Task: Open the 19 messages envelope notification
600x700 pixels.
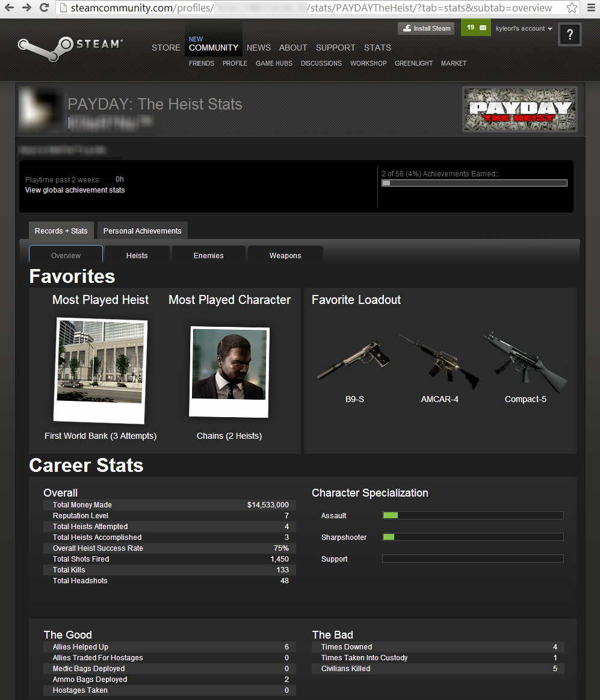Action: point(476,28)
